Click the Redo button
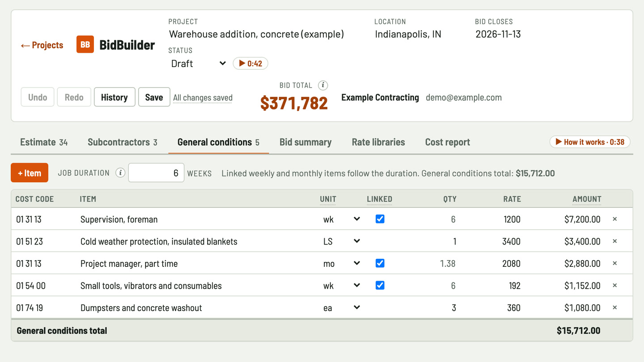The height and width of the screenshot is (362, 644). [74, 97]
